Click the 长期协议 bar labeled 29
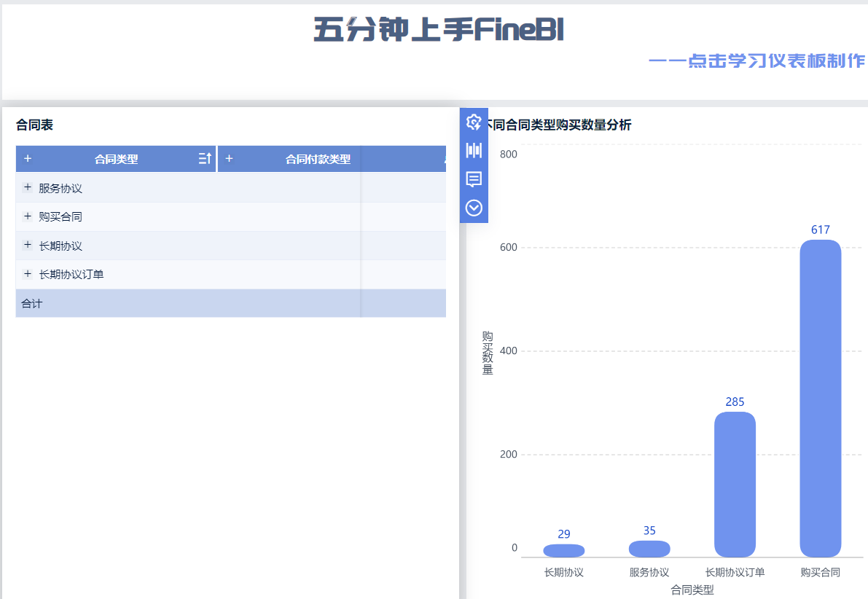Viewport: 868px width, 599px height. coord(564,551)
